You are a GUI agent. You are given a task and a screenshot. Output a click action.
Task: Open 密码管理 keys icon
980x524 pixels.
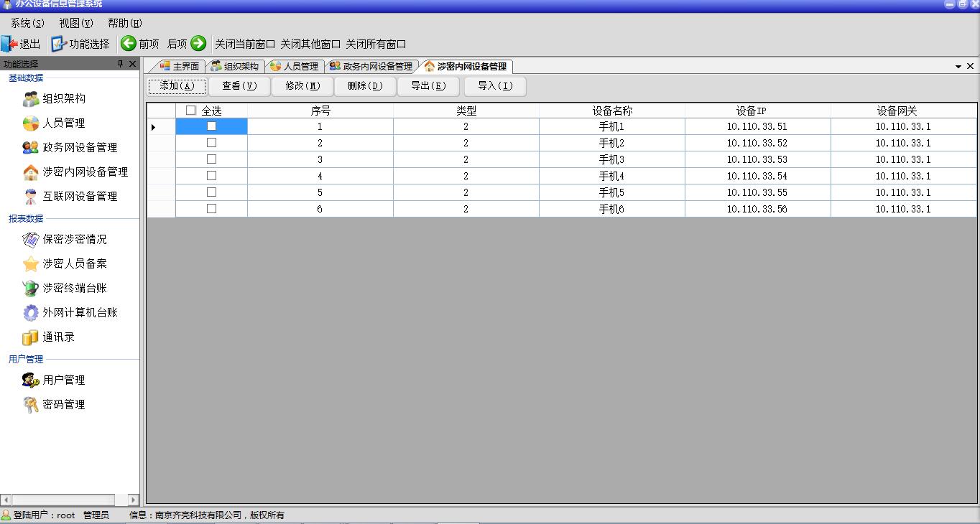coord(30,405)
